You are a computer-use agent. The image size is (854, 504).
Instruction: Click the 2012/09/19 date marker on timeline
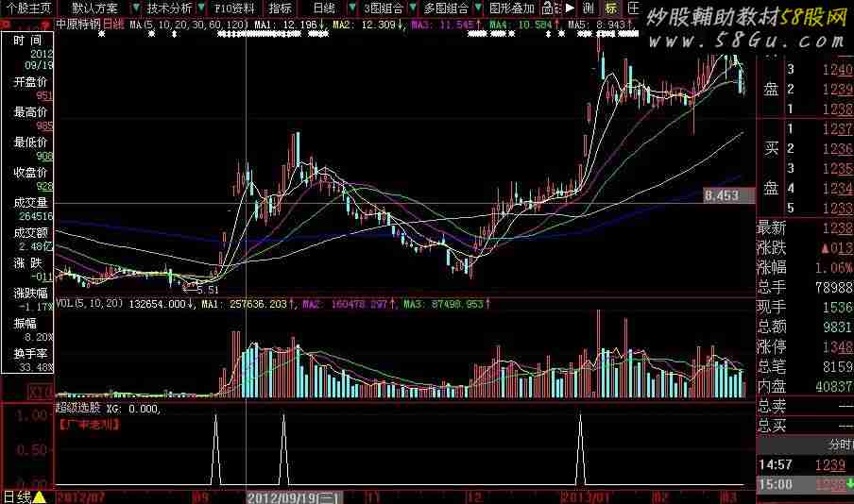294,497
